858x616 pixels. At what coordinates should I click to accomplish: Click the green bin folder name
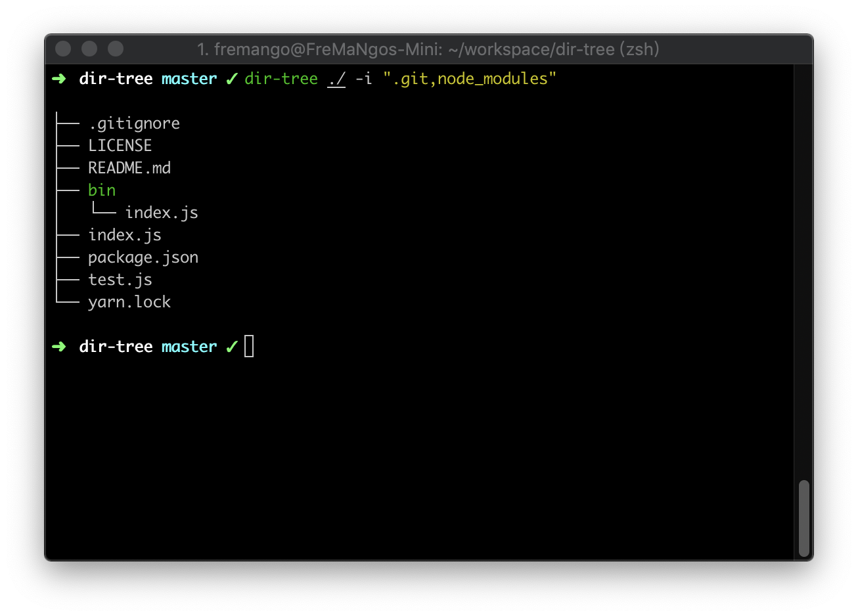pyautogui.click(x=102, y=190)
